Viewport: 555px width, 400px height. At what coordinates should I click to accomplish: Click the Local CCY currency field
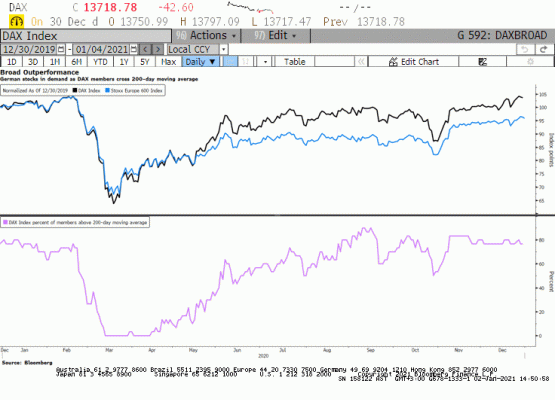(193, 49)
